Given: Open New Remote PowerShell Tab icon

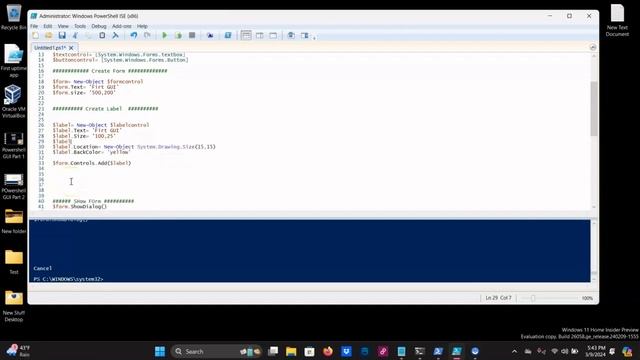Looking at the screenshot, I should [x=210, y=36].
